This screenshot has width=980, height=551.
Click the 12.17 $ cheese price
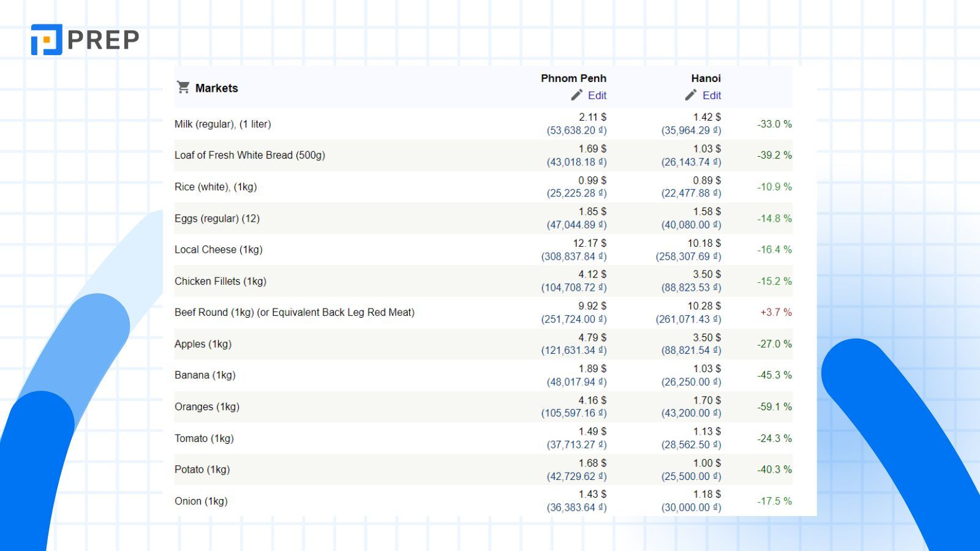click(590, 243)
